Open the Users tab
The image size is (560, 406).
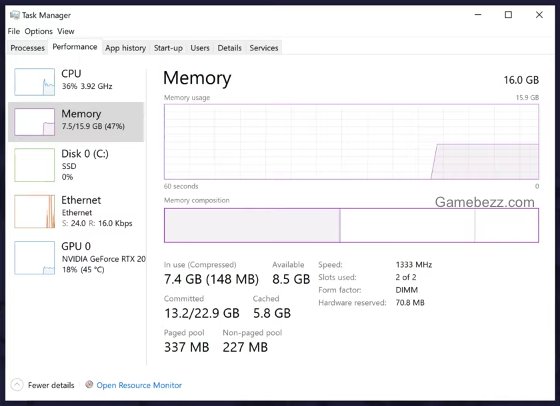[x=200, y=48]
